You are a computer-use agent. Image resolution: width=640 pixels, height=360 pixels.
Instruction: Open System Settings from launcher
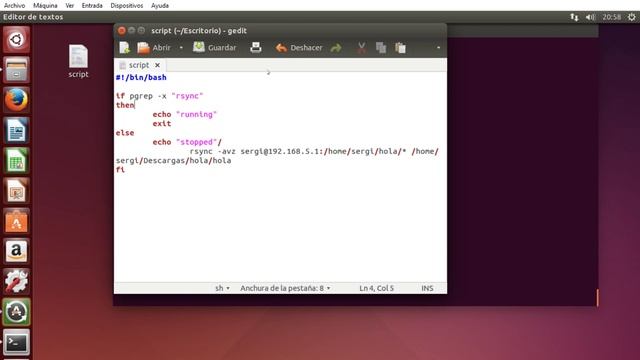16,281
